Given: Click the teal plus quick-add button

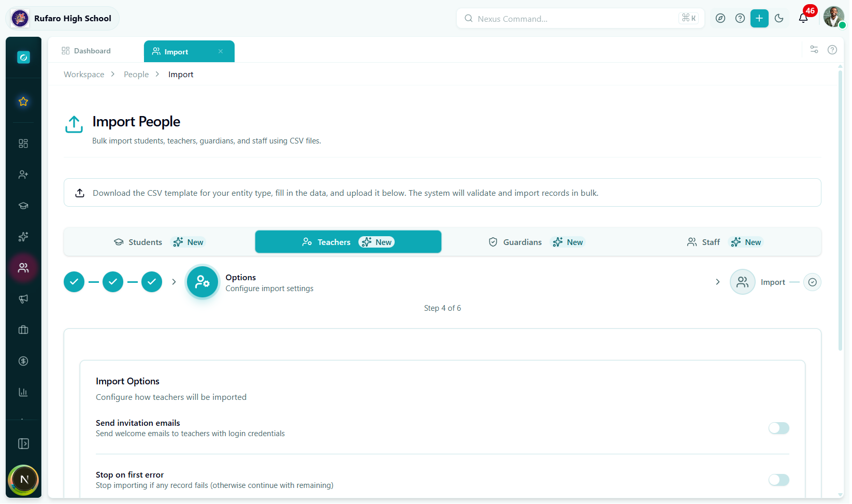Looking at the screenshot, I should pyautogui.click(x=759, y=19).
